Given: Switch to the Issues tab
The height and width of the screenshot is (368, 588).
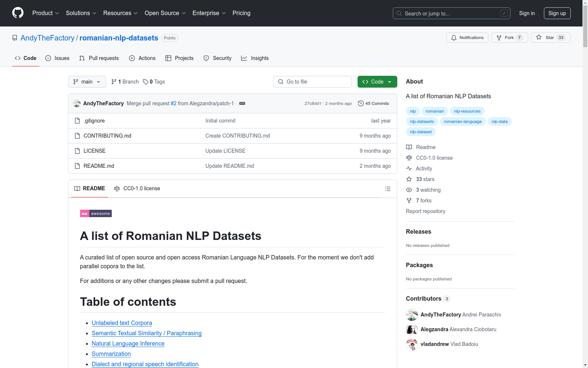Looking at the screenshot, I should pyautogui.click(x=57, y=58).
